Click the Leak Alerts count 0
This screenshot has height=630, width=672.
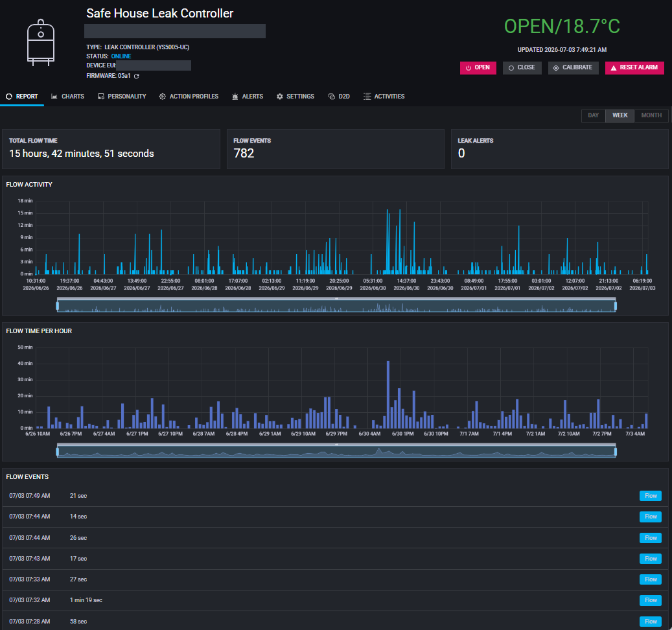461,154
